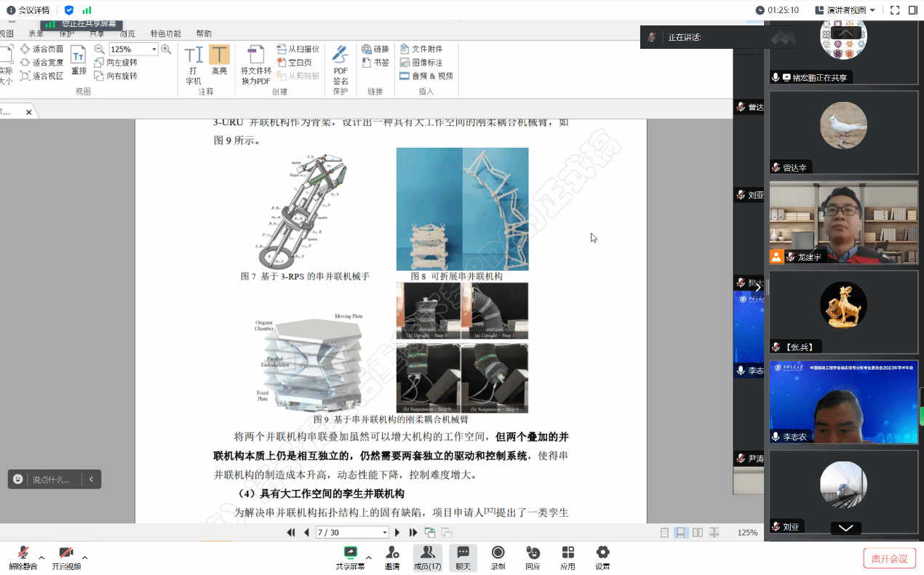The height and width of the screenshot is (575, 924).
Task: Select the 打字机 typewriter tool
Action: (194, 66)
